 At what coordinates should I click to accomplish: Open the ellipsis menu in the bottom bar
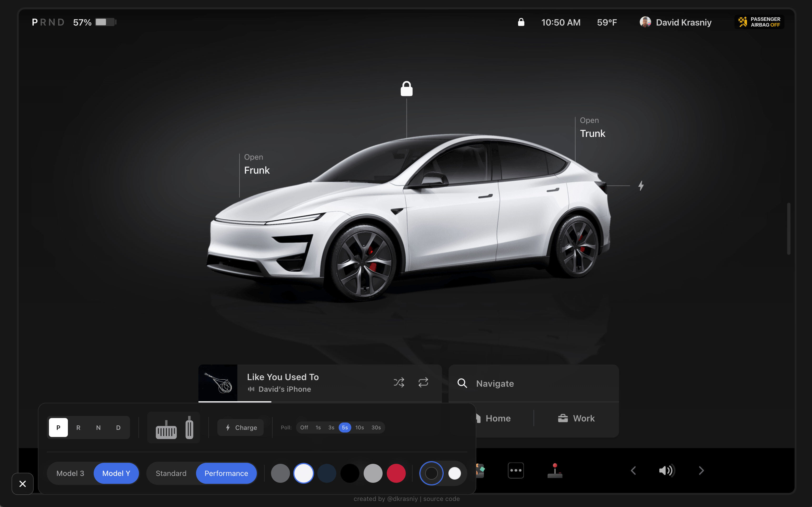(516, 470)
